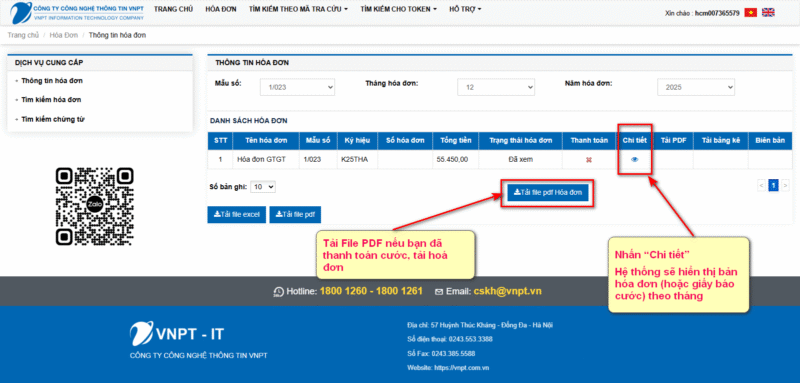Select page 1 in pagination

point(773,186)
